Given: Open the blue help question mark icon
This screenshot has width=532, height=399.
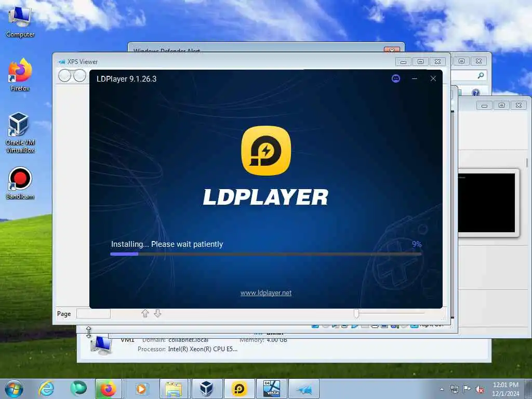Looking at the screenshot, I should pyautogui.click(x=476, y=92).
